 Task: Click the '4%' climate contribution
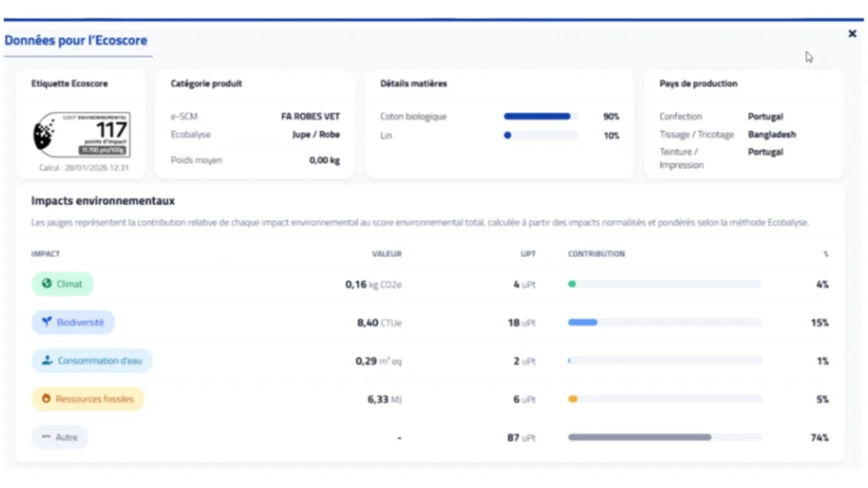tap(822, 285)
